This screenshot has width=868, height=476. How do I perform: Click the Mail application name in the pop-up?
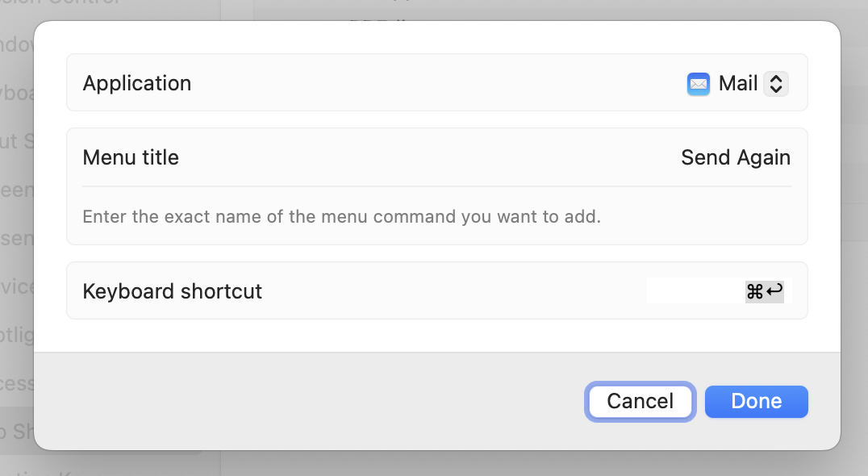pos(738,84)
